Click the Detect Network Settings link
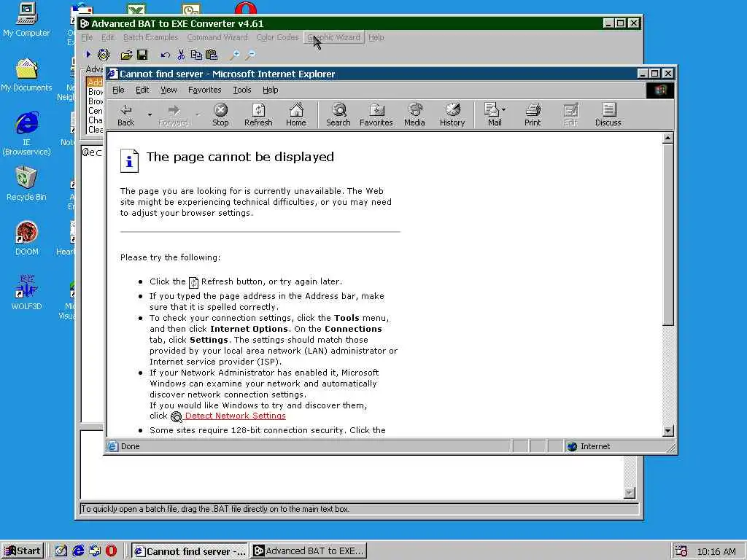Image resolution: width=747 pixels, height=560 pixels. [x=235, y=416]
